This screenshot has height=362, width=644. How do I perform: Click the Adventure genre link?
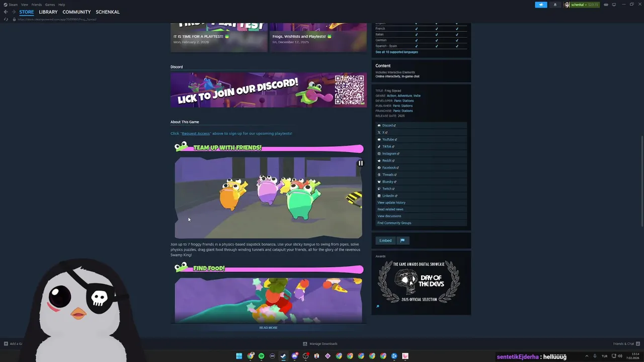[405, 96]
